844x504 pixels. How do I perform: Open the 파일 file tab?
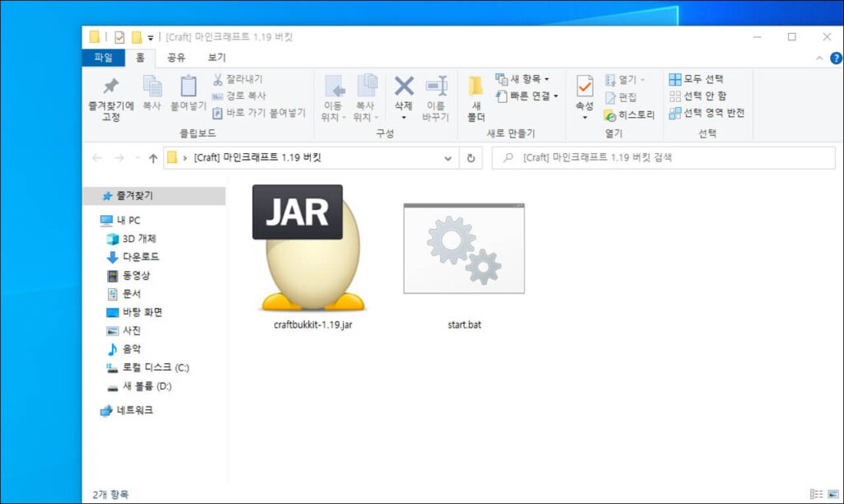[103, 58]
